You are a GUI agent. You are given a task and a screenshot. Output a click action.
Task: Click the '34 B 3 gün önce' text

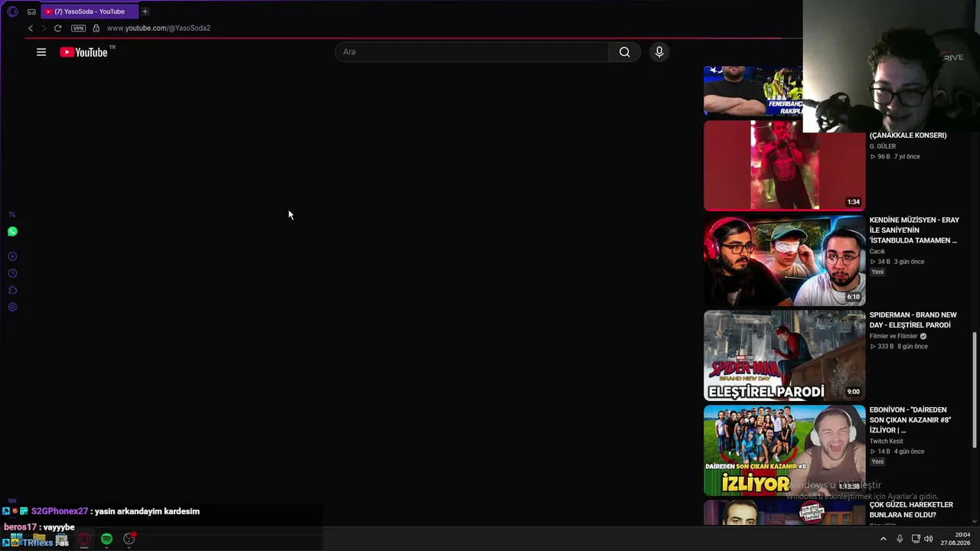(x=898, y=262)
